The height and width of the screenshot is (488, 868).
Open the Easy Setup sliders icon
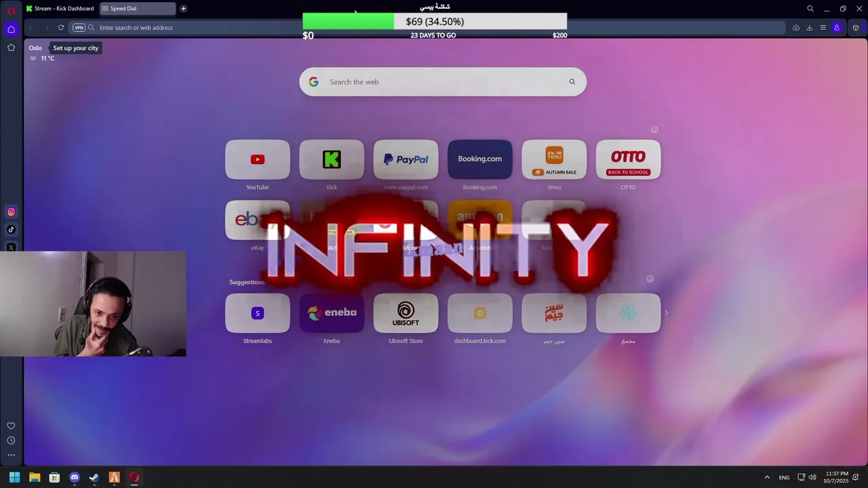tap(823, 28)
